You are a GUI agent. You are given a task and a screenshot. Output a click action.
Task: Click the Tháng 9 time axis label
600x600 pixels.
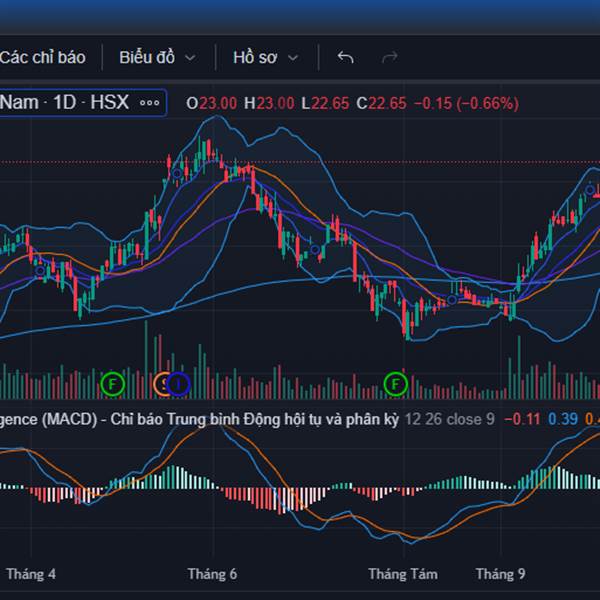click(500, 574)
